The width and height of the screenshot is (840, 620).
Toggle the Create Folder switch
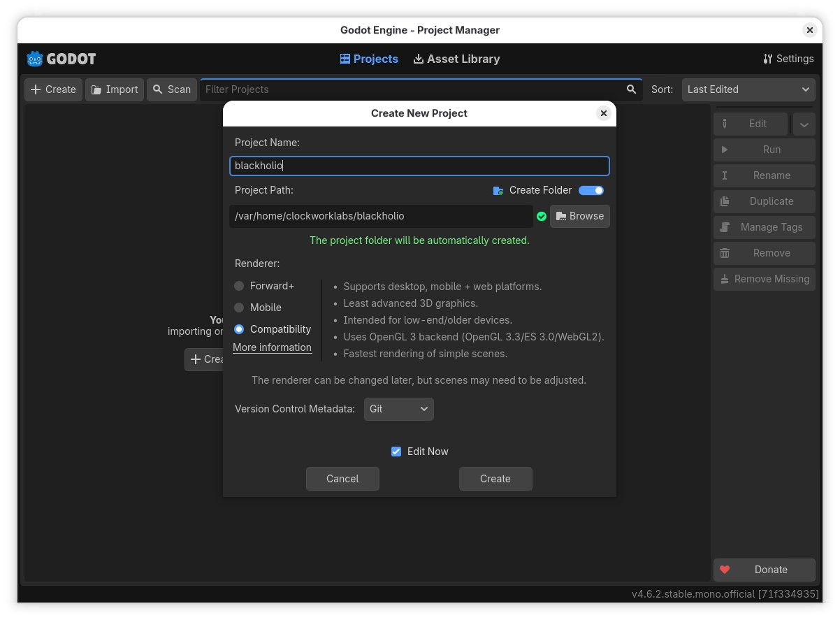(x=591, y=190)
